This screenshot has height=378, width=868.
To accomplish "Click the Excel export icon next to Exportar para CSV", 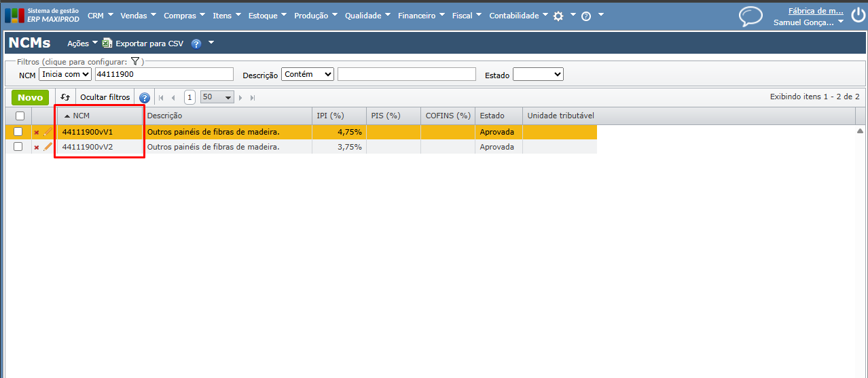I will (107, 43).
